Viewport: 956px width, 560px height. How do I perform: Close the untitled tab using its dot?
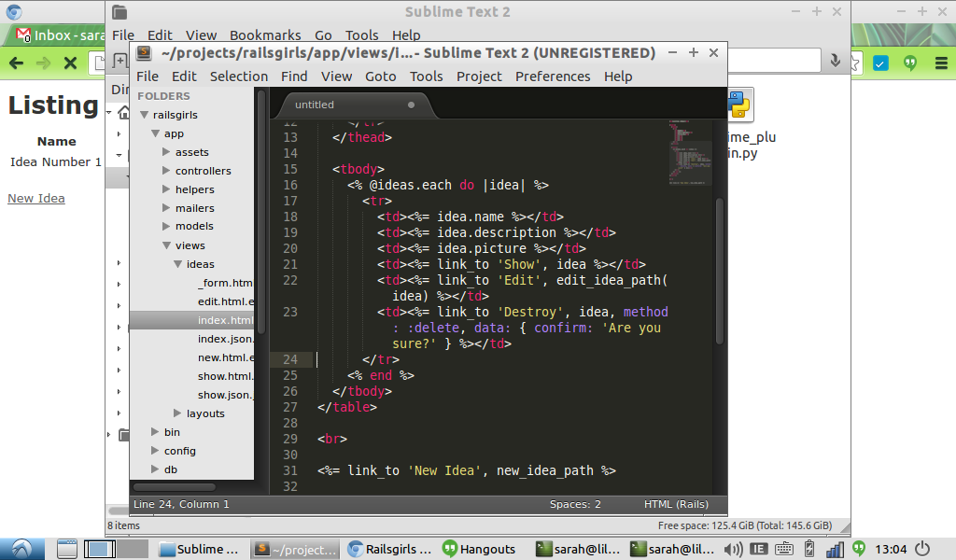coord(412,105)
